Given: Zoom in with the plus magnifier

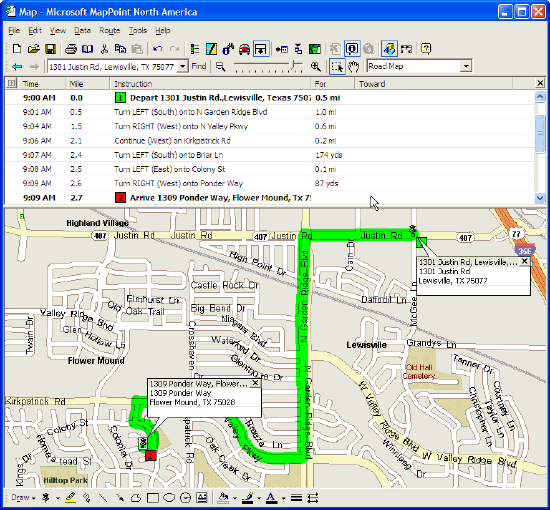Looking at the screenshot, I should [315, 66].
